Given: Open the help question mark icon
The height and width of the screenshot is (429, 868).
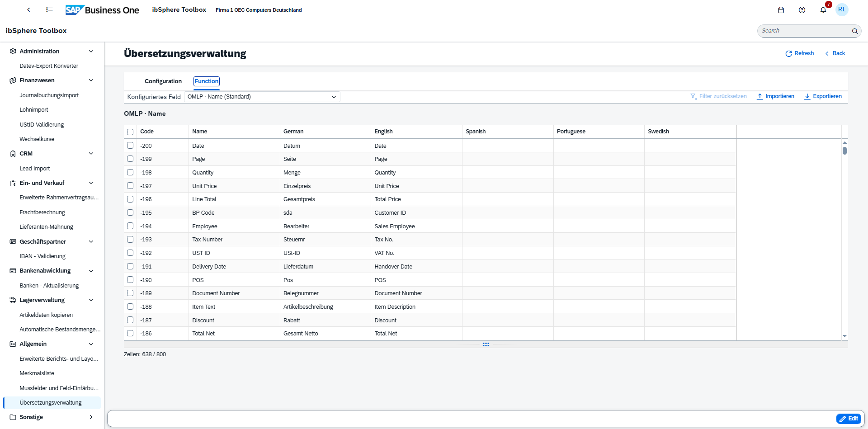Looking at the screenshot, I should pyautogui.click(x=802, y=10).
